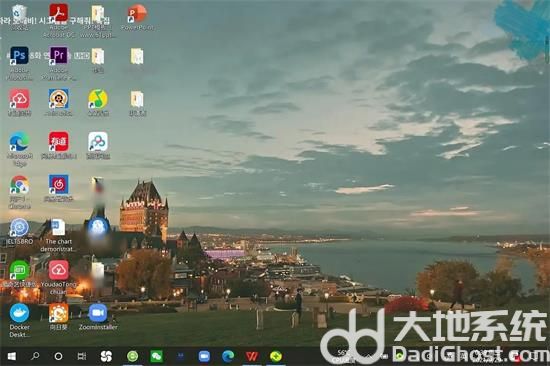Launch Google Chrome desktop shortcut

tap(19, 185)
